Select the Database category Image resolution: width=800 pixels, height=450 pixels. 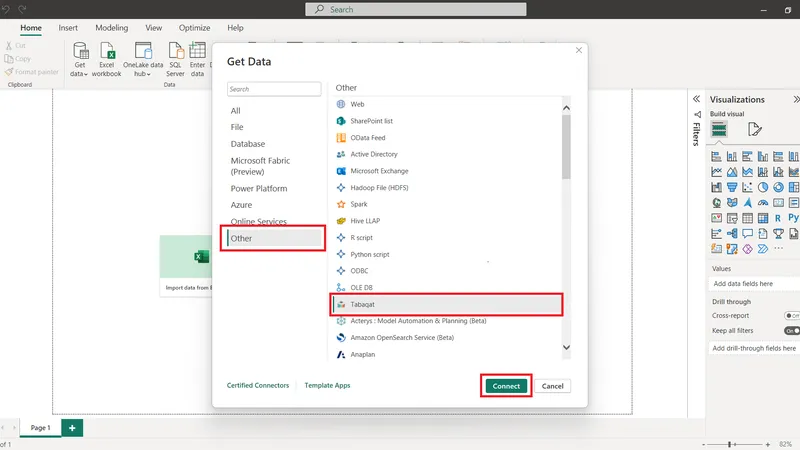point(248,144)
